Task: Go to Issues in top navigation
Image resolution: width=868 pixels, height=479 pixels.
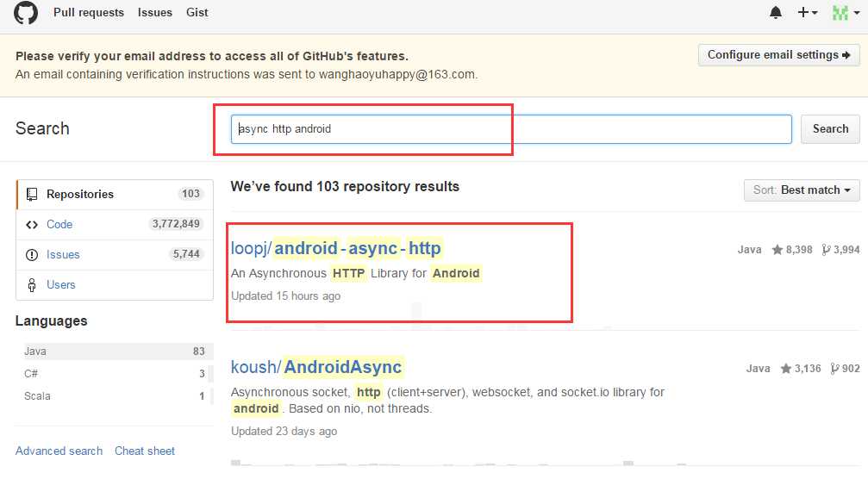Action: point(155,12)
